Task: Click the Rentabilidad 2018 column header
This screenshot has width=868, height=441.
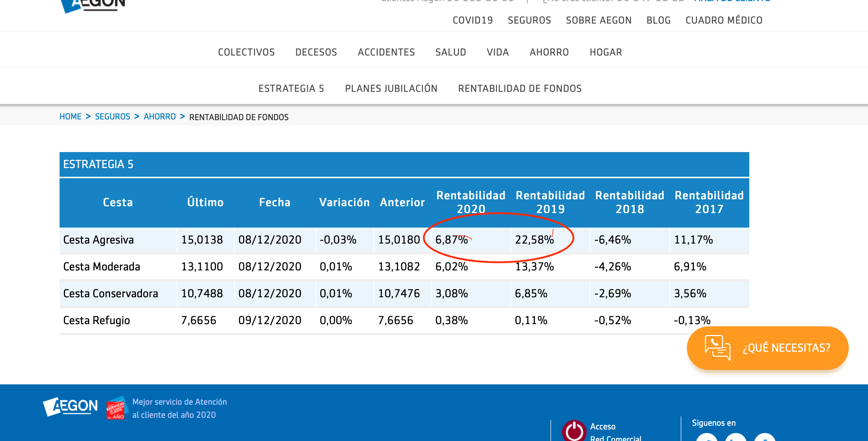Action: click(x=630, y=202)
